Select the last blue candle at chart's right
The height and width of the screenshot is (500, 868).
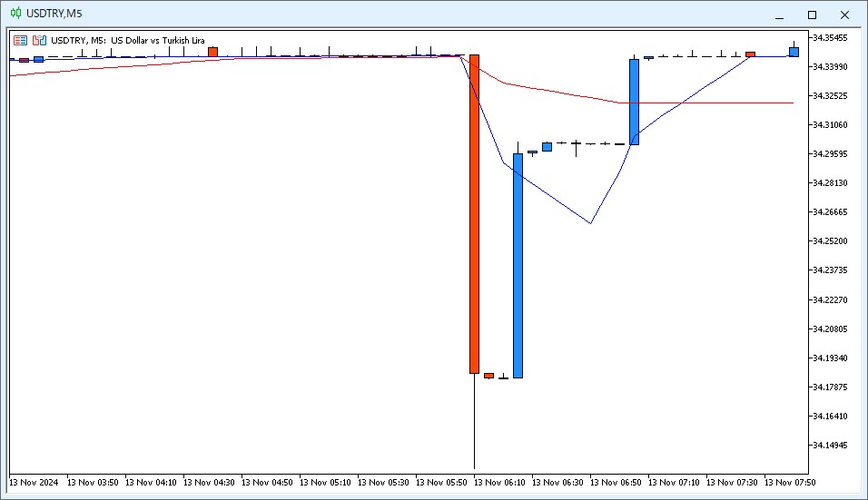pyautogui.click(x=794, y=52)
